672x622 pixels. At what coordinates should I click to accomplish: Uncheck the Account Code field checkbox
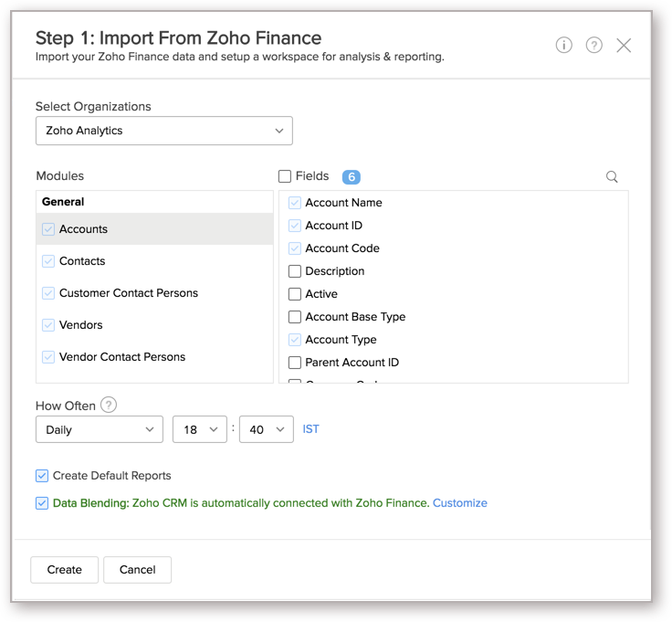point(294,248)
